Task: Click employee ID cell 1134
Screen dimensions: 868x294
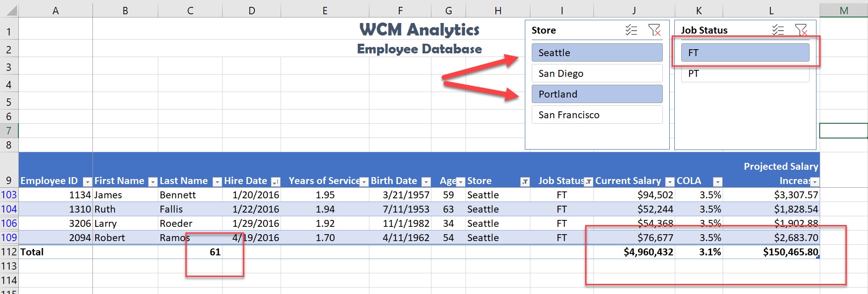Action: click(x=56, y=195)
